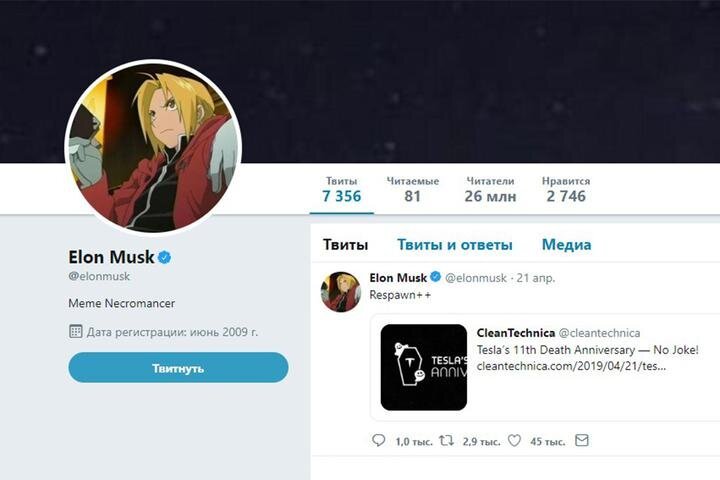Open small avatar next to tweet
The height and width of the screenshot is (480, 720).
[x=340, y=292]
